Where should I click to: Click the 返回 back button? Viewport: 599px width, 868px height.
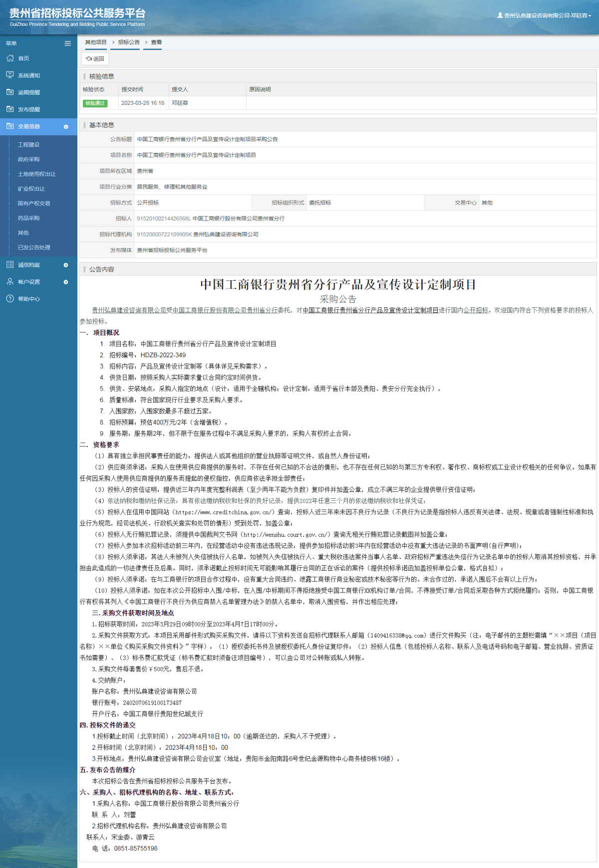(x=95, y=58)
